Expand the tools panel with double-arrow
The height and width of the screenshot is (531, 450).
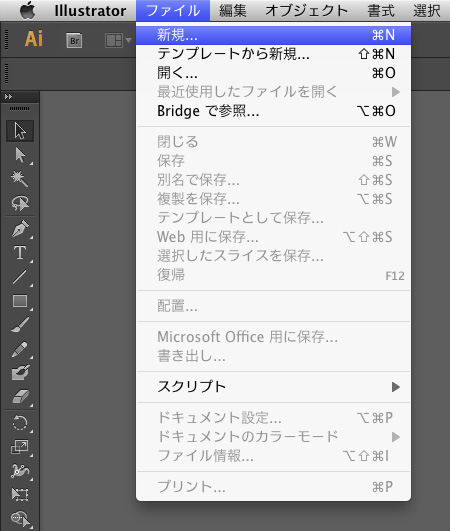tap(8, 97)
